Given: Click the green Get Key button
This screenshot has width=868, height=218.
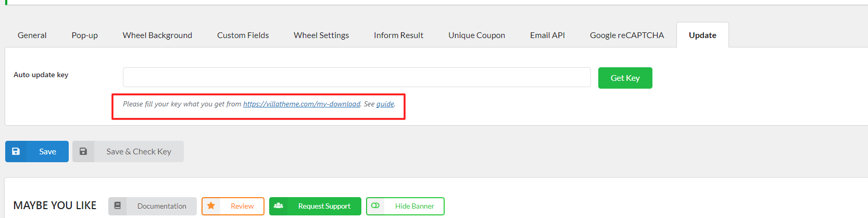Looking at the screenshot, I should pyautogui.click(x=625, y=78).
